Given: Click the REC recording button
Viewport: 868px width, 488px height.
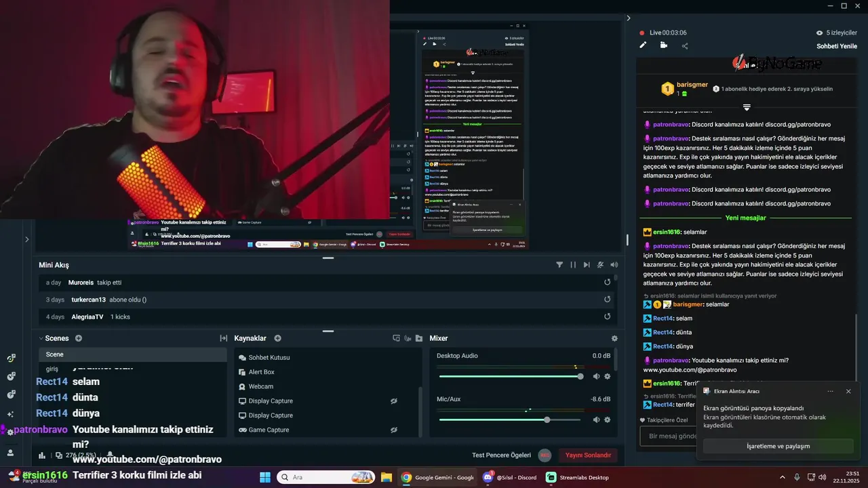Looking at the screenshot, I should (x=545, y=455).
